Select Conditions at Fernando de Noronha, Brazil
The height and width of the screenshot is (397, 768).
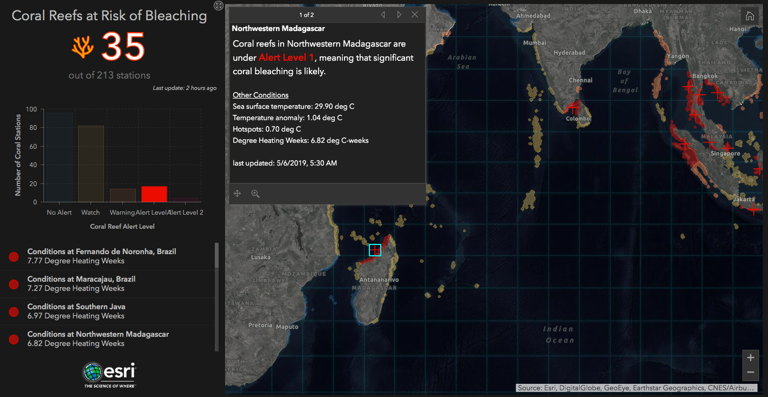coord(108,257)
